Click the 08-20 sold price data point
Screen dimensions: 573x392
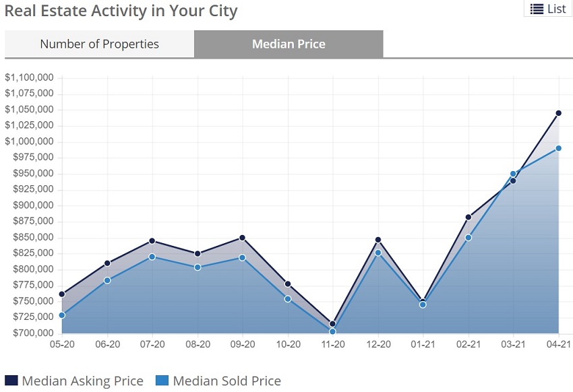pyautogui.click(x=198, y=267)
